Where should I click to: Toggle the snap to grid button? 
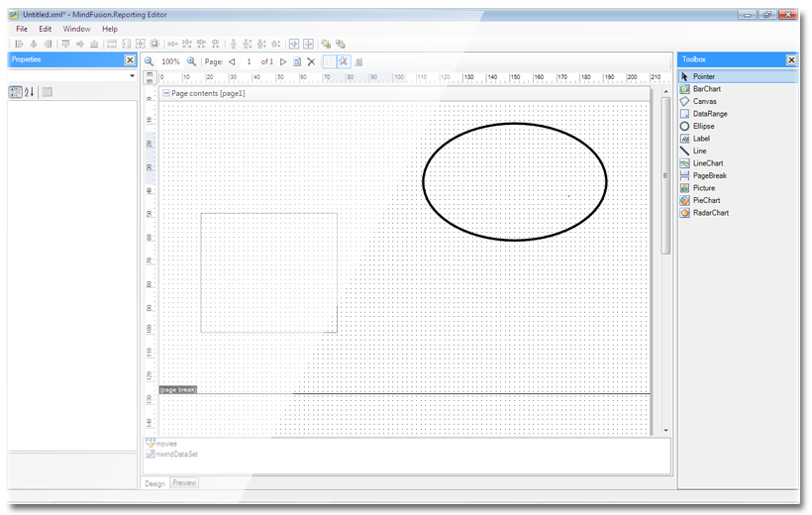[x=344, y=61]
